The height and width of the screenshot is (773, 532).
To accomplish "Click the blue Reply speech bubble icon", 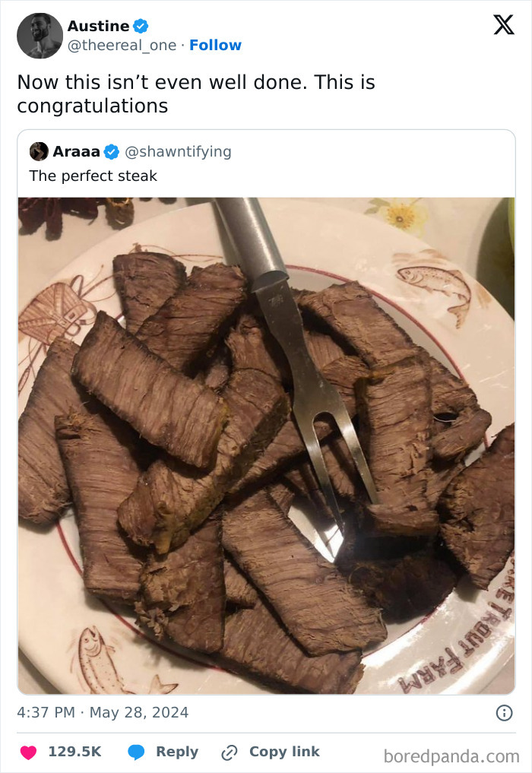I will [137, 752].
